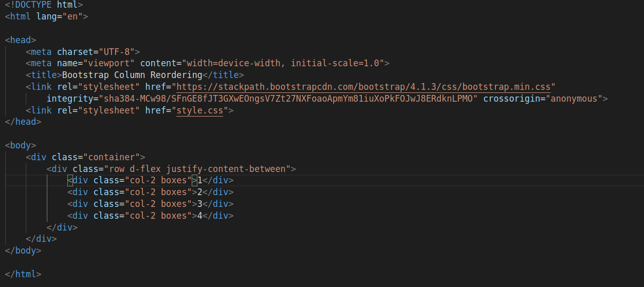Viewport: 644px width, 287px height.
Task: Place cursor on the div containing 1
Action: [x=150, y=181]
